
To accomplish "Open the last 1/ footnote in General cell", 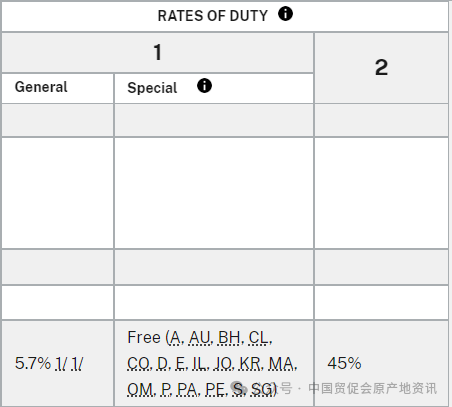I will [x=77, y=363].
